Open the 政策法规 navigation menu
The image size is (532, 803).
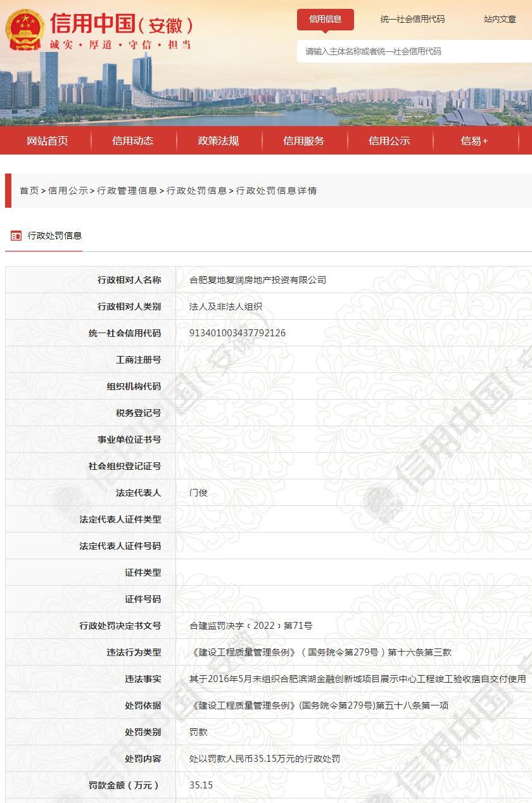point(218,141)
